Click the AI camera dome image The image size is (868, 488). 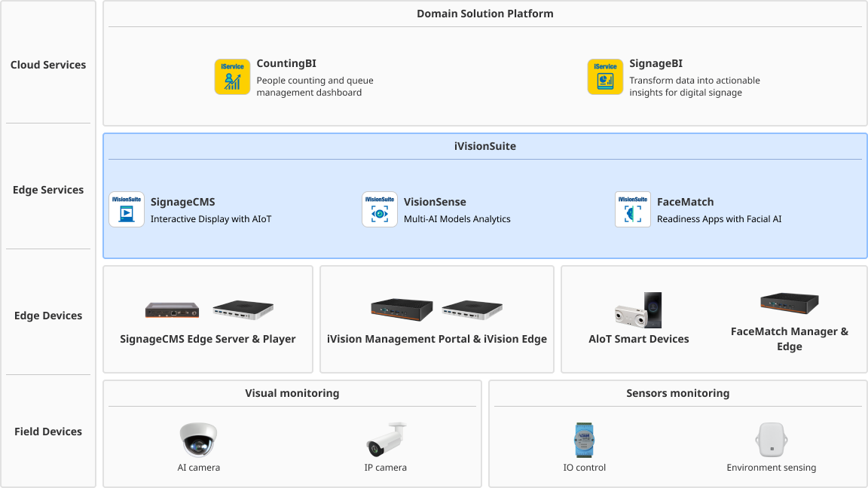pyautogui.click(x=198, y=440)
